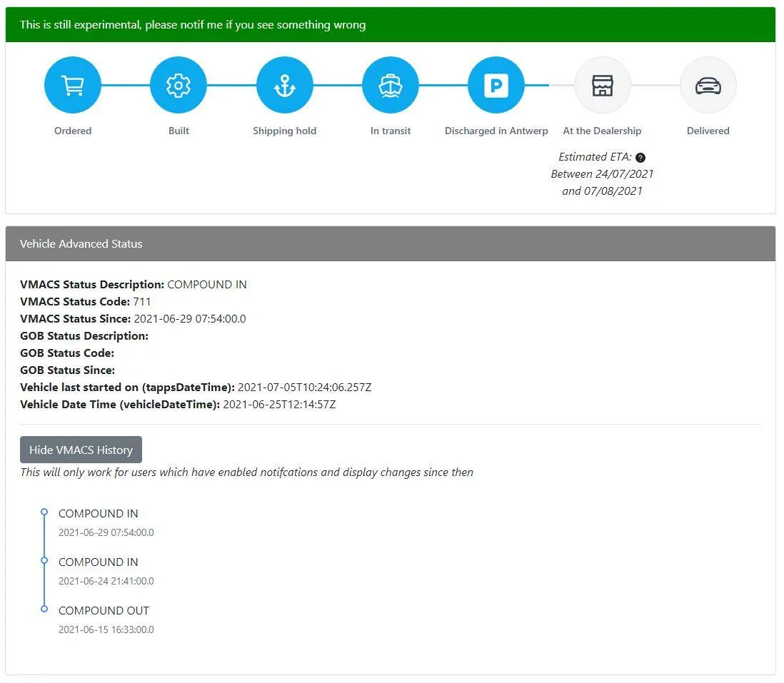784x683 pixels.
Task: Click the tappsDateTime value 2021-07-05T10:24:06.257Z
Action: coord(304,388)
